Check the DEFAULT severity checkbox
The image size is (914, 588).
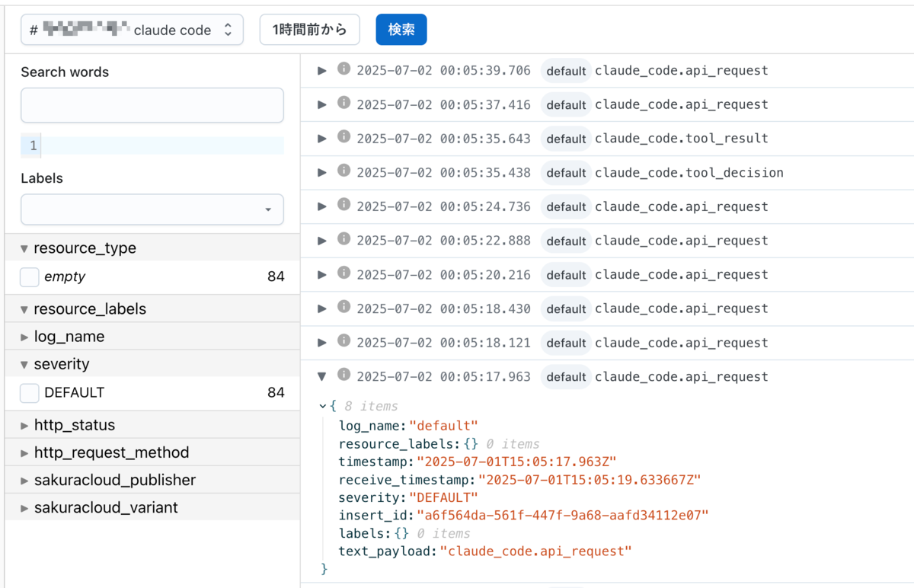(30, 393)
